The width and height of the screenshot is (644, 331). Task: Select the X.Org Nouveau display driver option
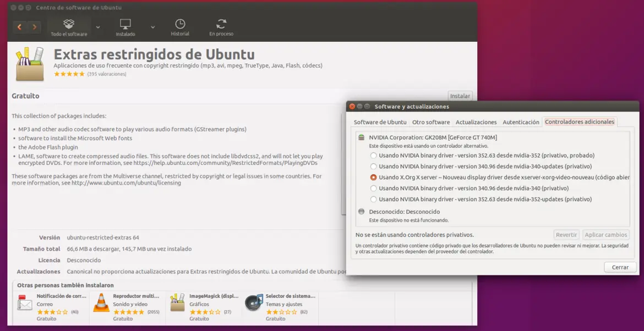point(373,178)
